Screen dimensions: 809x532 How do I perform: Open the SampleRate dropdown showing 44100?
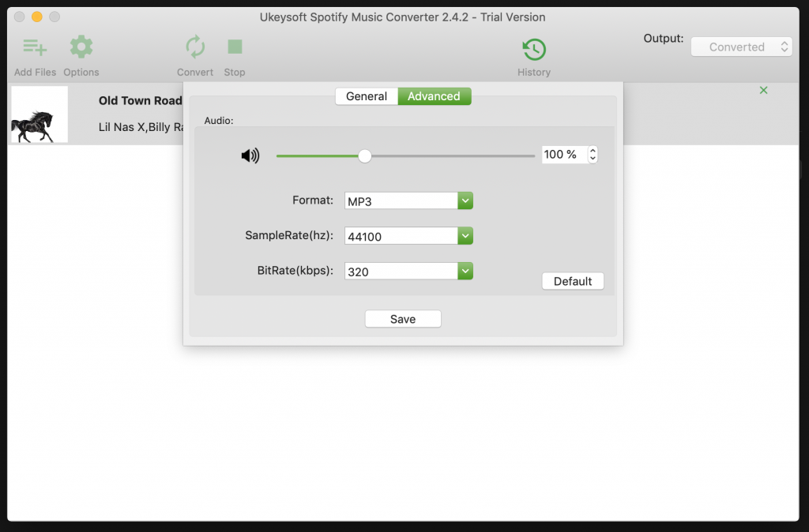point(401,235)
